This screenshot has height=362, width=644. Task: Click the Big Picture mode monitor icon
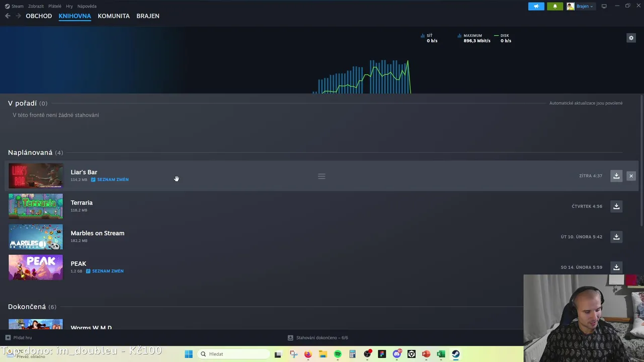pos(604,6)
